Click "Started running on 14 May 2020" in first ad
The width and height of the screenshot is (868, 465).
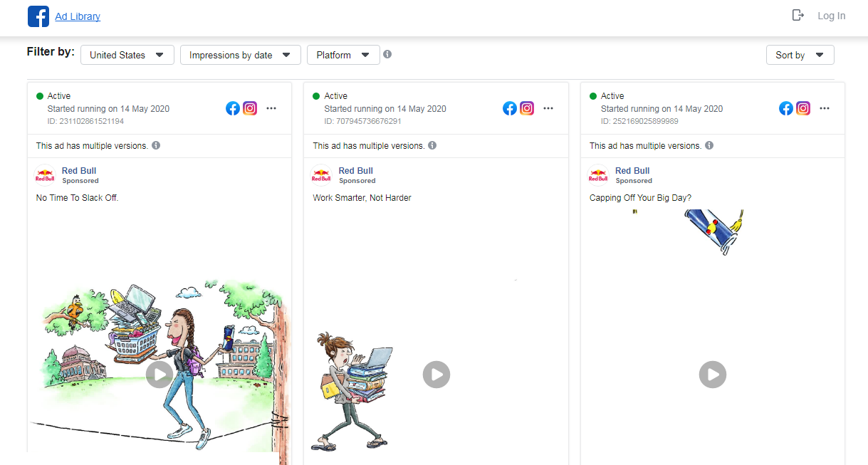[108, 109]
